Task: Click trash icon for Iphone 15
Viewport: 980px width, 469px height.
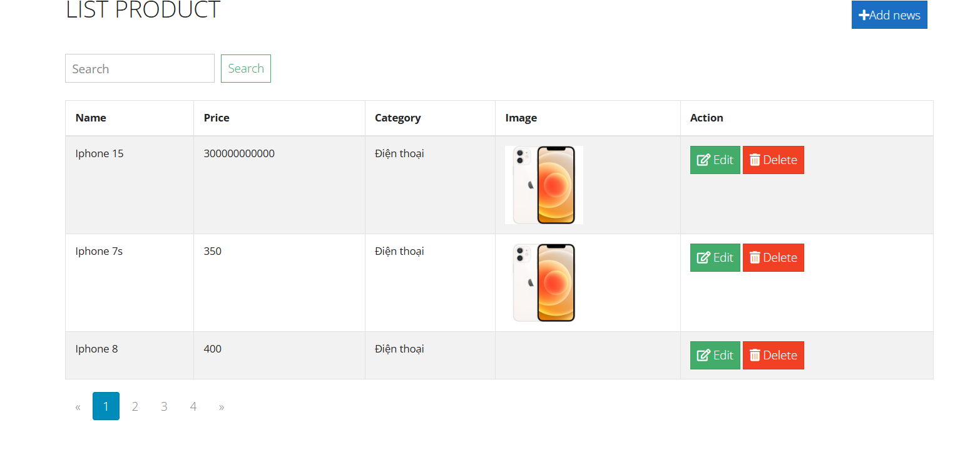Action: point(755,160)
